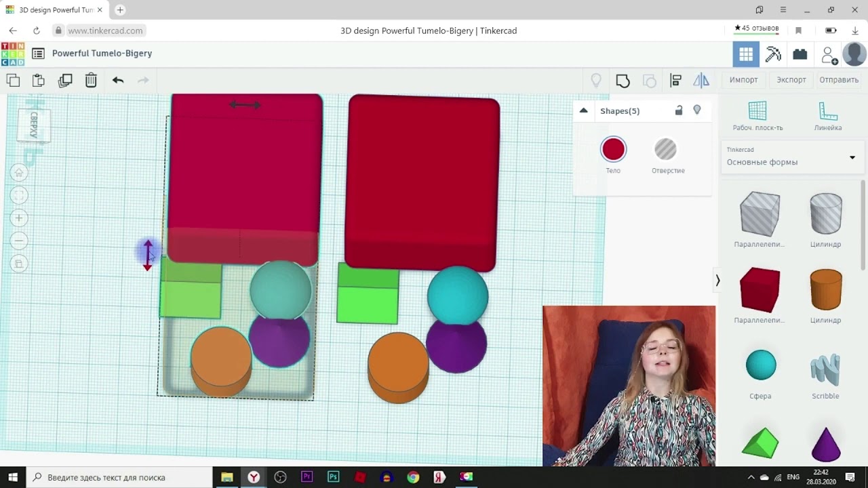Image resolution: width=868 pixels, height=488 pixels.
Task: Click the Redo arrow icon
Action: tap(143, 80)
